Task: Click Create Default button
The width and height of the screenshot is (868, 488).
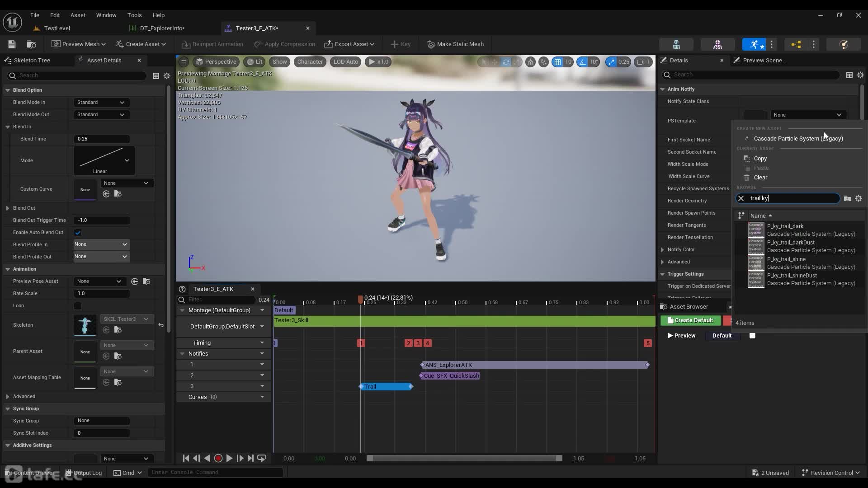Action: point(690,320)
